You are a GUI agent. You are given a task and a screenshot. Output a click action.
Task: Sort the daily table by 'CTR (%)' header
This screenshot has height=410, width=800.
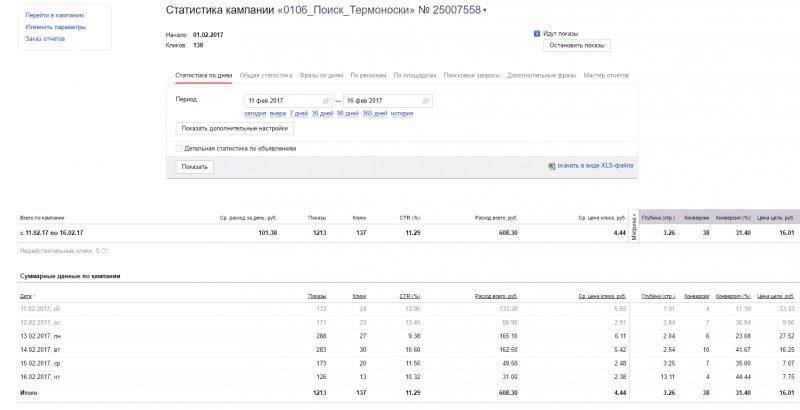point(409,296)
